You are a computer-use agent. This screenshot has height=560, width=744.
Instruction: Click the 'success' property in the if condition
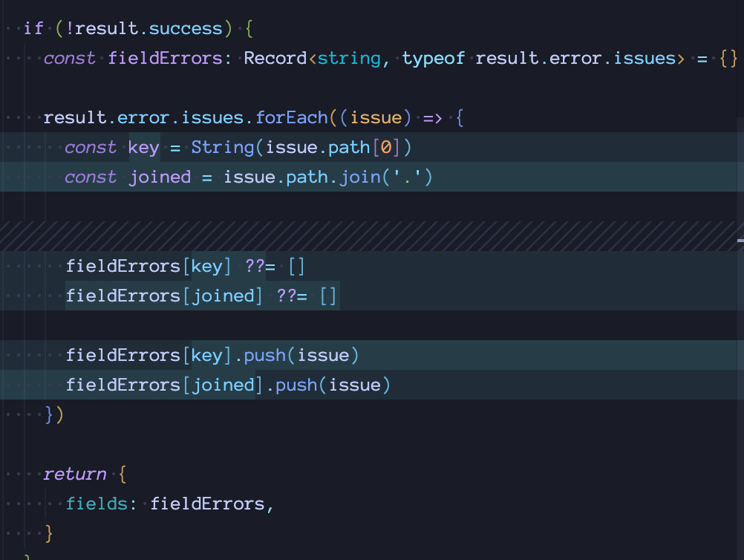[x=186, y=28]
